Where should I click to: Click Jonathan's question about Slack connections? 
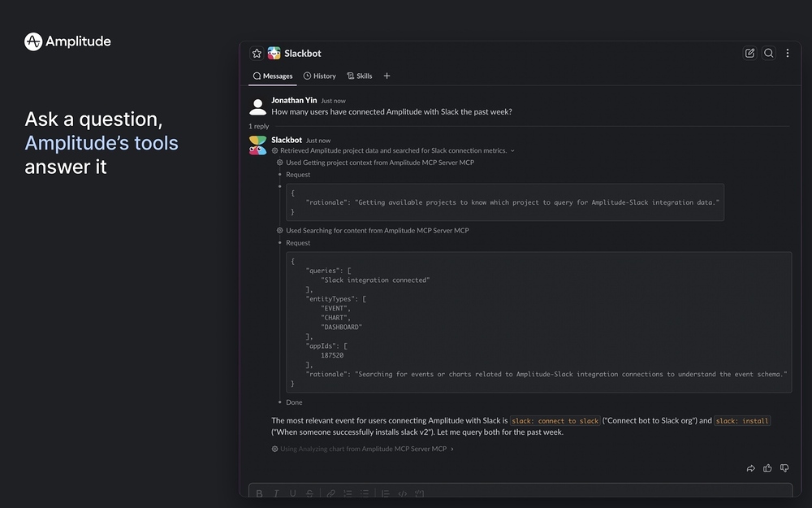(x=391, y=112)
